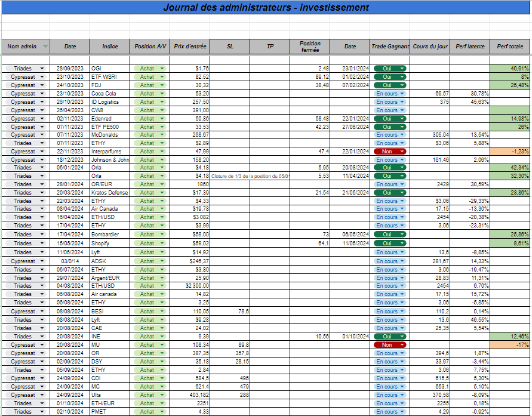
Task: Select the $246,37 entry price cell
Action: [x=190, y=261]
